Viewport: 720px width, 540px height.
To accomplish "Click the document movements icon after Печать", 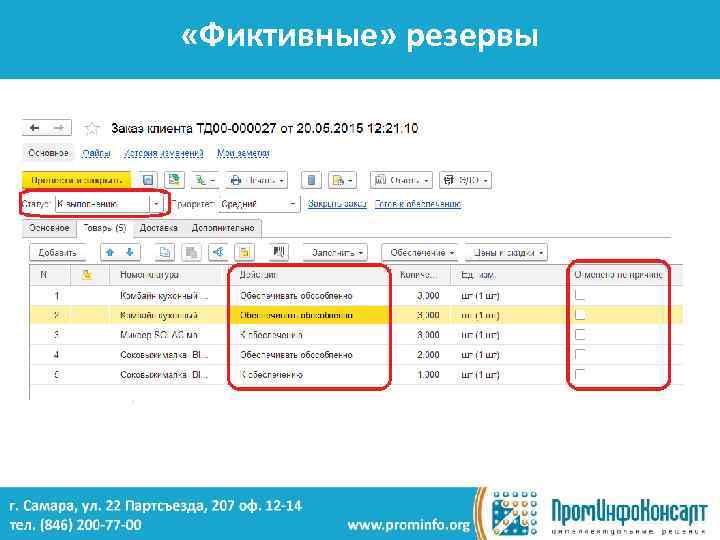I will coord(311,180).
